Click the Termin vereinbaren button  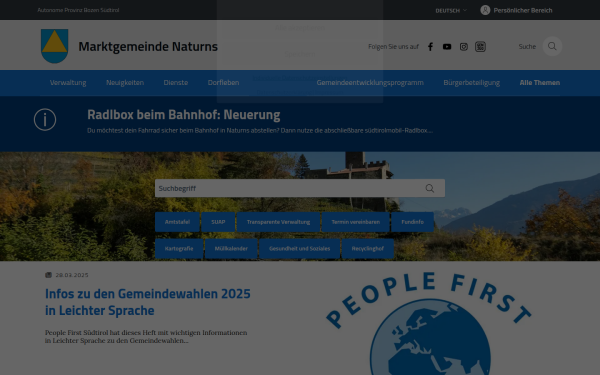click(355, 222)
